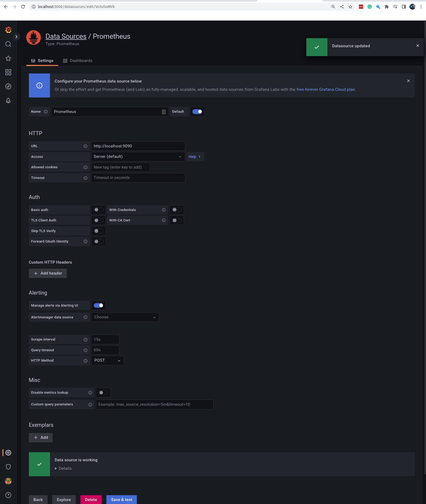Open the Access Server (default) dropdown

click(138, 157)
